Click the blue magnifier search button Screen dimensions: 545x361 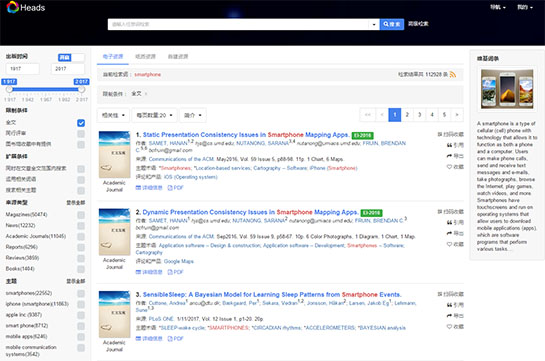point(391,24)
